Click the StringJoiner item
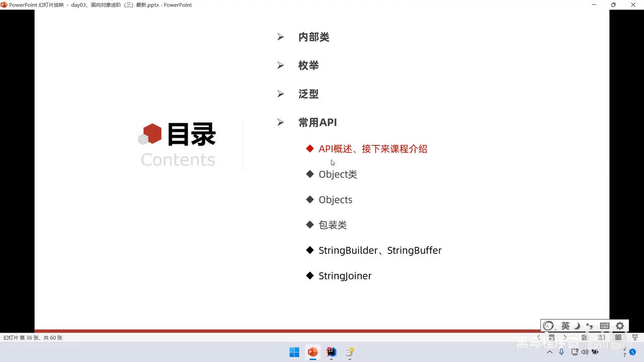 pos(345,276)
